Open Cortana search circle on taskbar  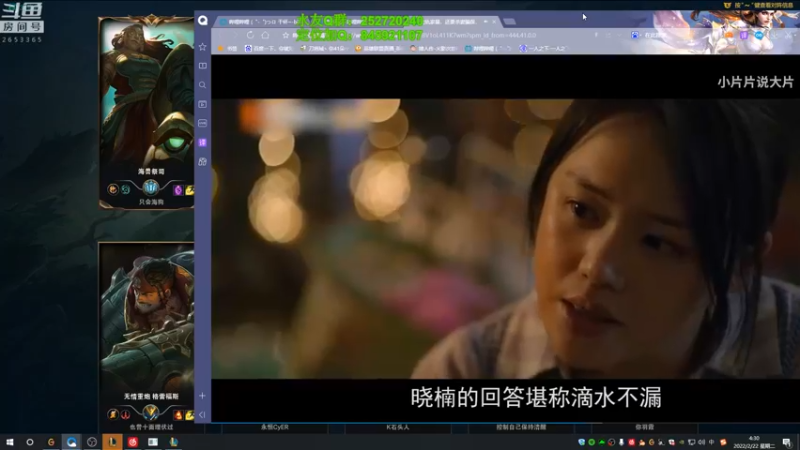point(30,442)
